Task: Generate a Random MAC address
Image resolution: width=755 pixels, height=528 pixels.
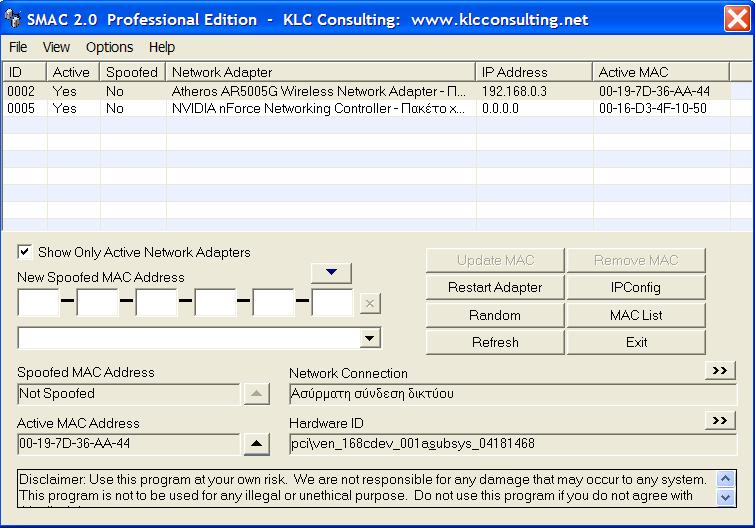Action: 495,315
